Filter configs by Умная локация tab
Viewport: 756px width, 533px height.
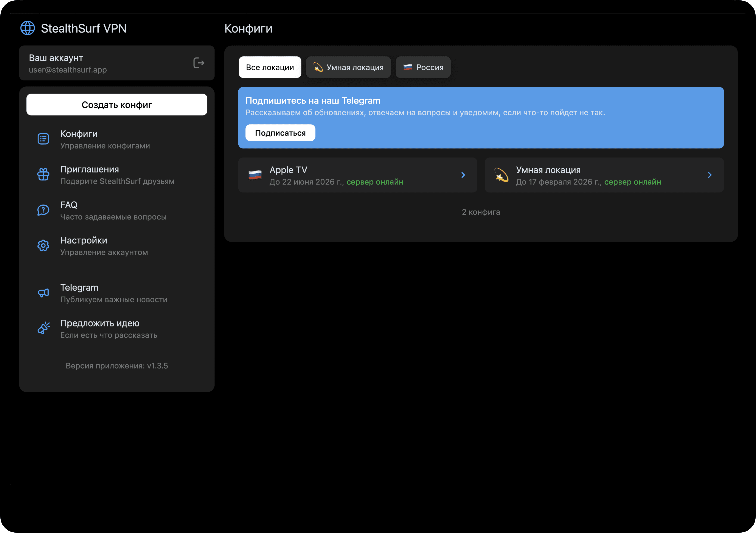click(x=348, y=68)
